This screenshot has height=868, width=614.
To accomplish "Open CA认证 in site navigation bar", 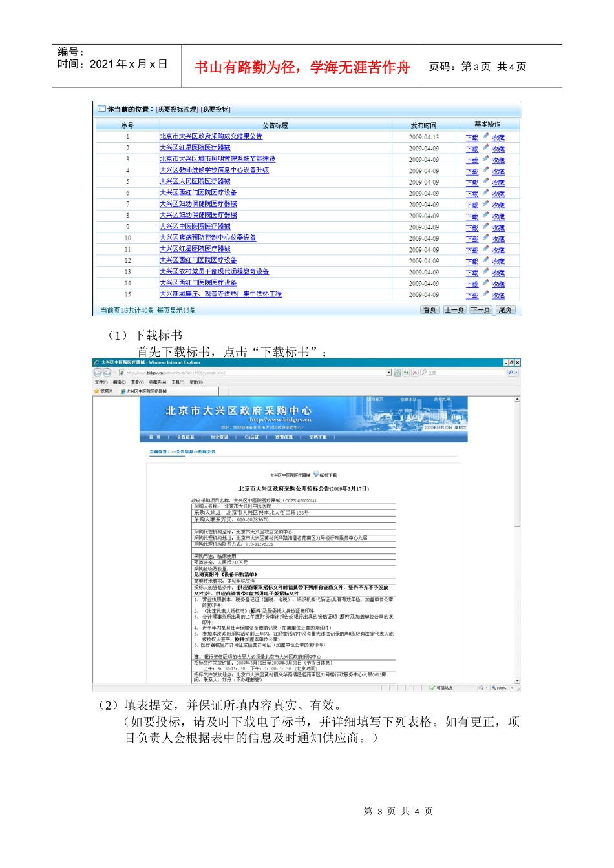I will click(x=251, y=437).
